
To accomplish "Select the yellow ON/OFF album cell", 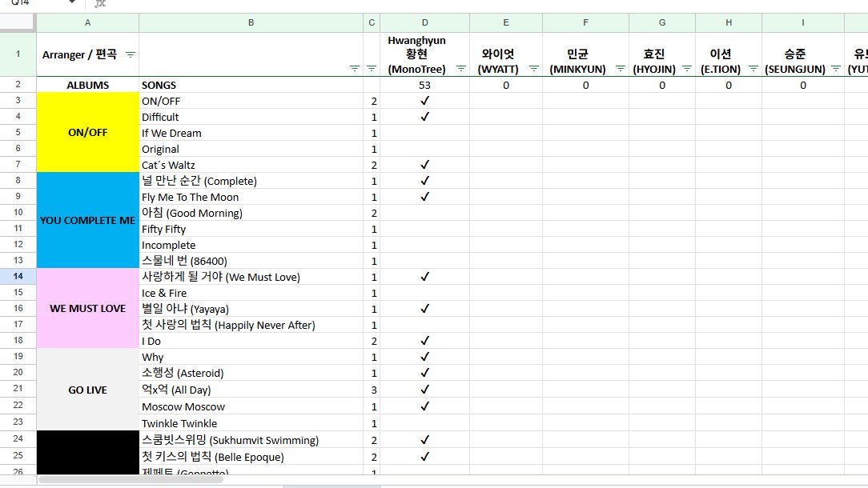I will point(87,132).
